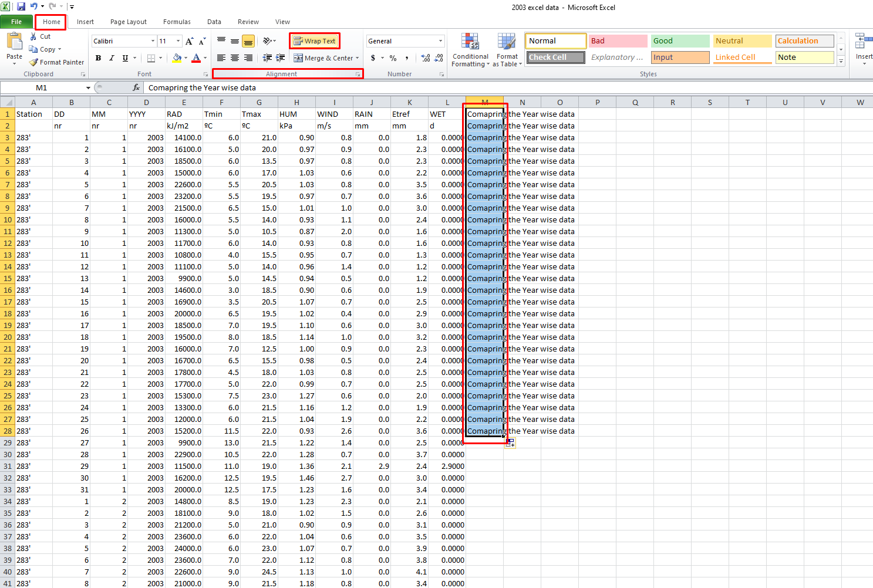Open the File menu
This screenshot has width=873, height=588.
point(16,21)
